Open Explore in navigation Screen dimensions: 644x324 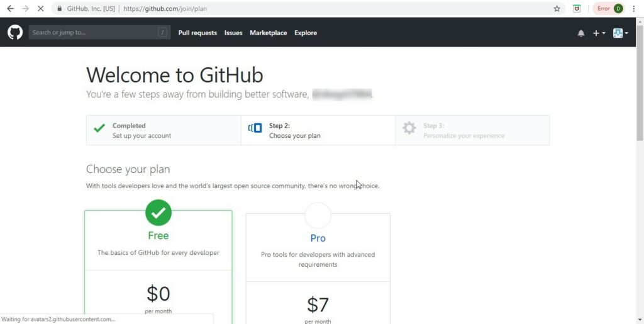[306, 33]
